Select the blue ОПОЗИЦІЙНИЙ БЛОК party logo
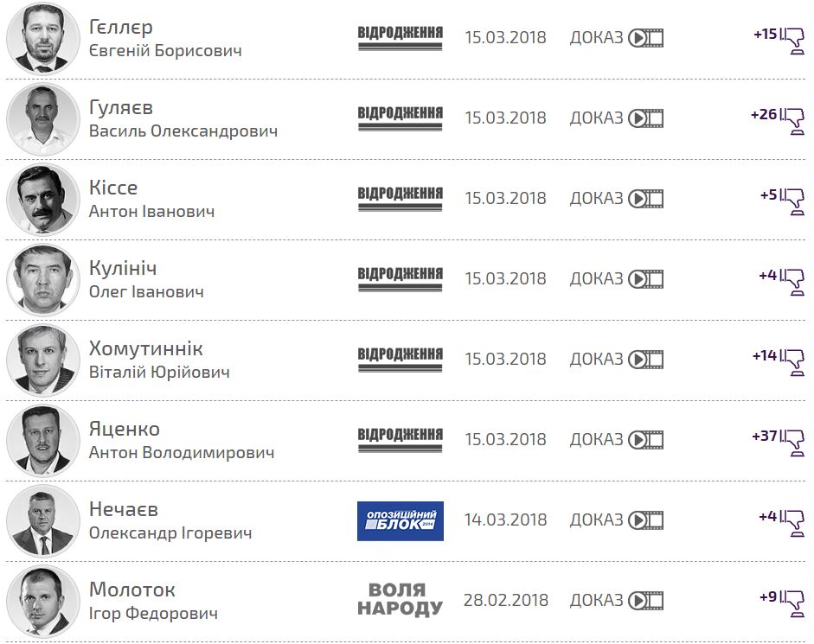 [x=402, y=519]
